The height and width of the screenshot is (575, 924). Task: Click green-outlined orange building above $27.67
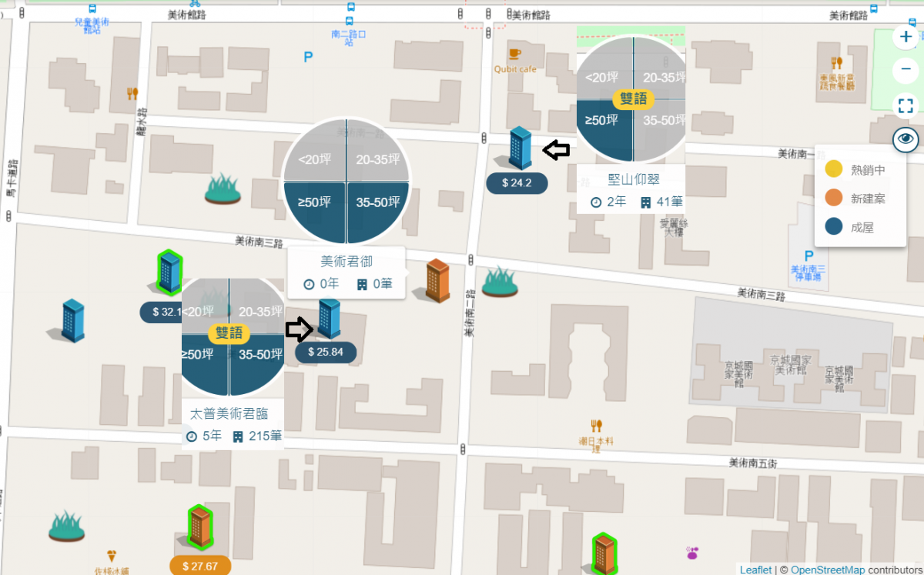tap(200, 528)
